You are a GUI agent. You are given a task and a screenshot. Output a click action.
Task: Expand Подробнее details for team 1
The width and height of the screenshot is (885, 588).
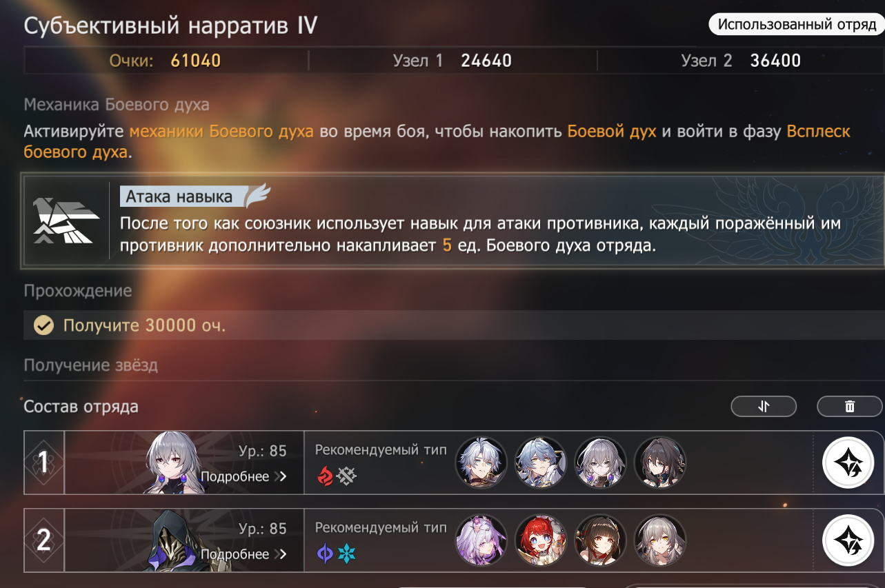click(x=243, y=476)
